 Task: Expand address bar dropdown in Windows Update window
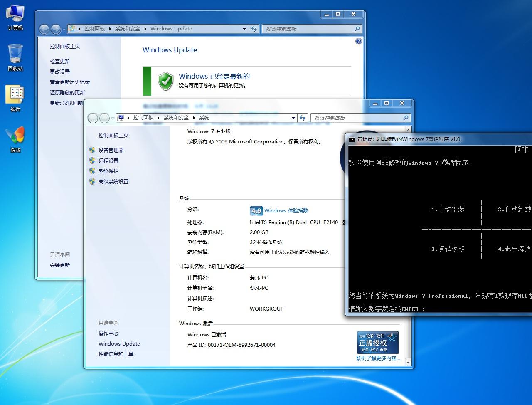tap(244, 29)
